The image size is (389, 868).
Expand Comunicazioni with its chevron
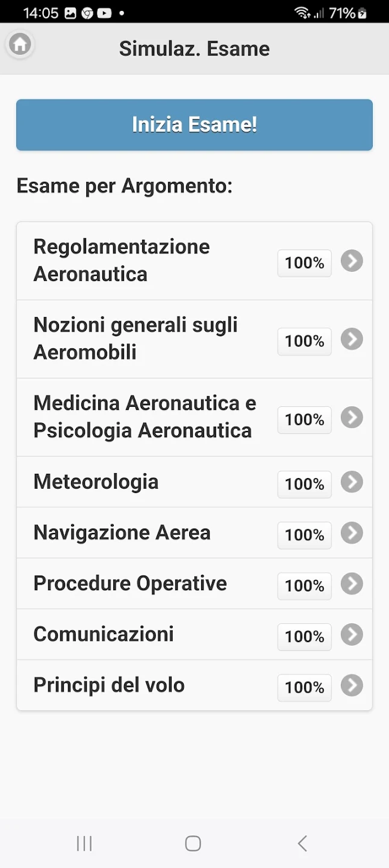pyautogui.click(x=352, y=634)
